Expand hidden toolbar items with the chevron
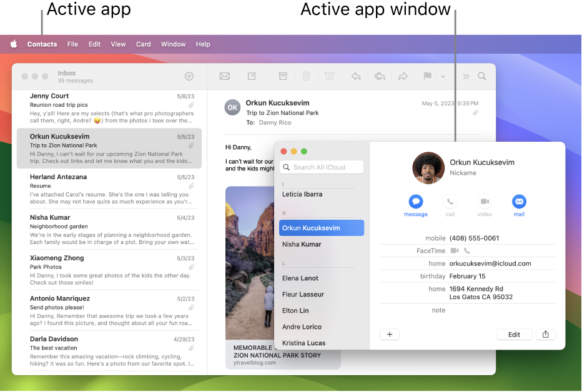The width and height of the screenshot is (582, 392). (466, 76)
